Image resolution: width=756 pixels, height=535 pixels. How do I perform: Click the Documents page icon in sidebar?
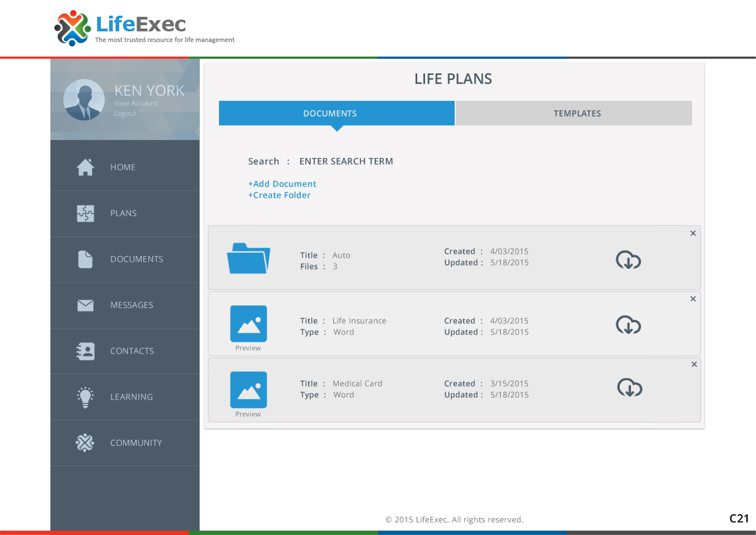85,259
